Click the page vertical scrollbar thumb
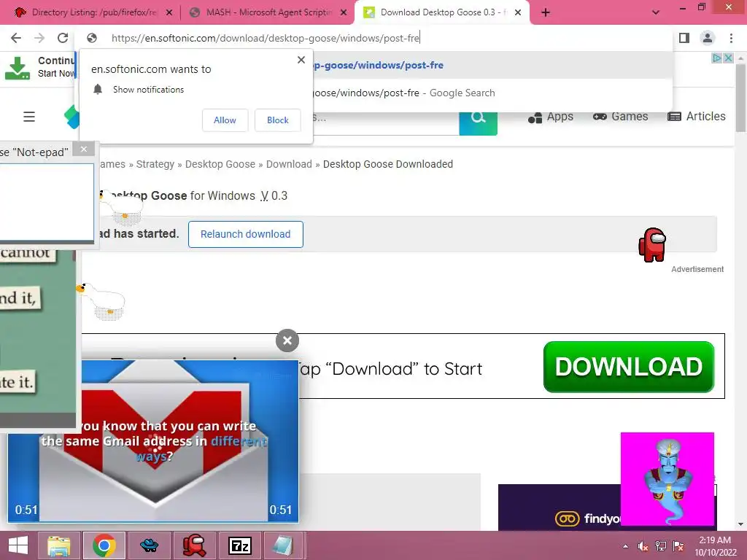The image size is (747, 560). click(740, 98)
